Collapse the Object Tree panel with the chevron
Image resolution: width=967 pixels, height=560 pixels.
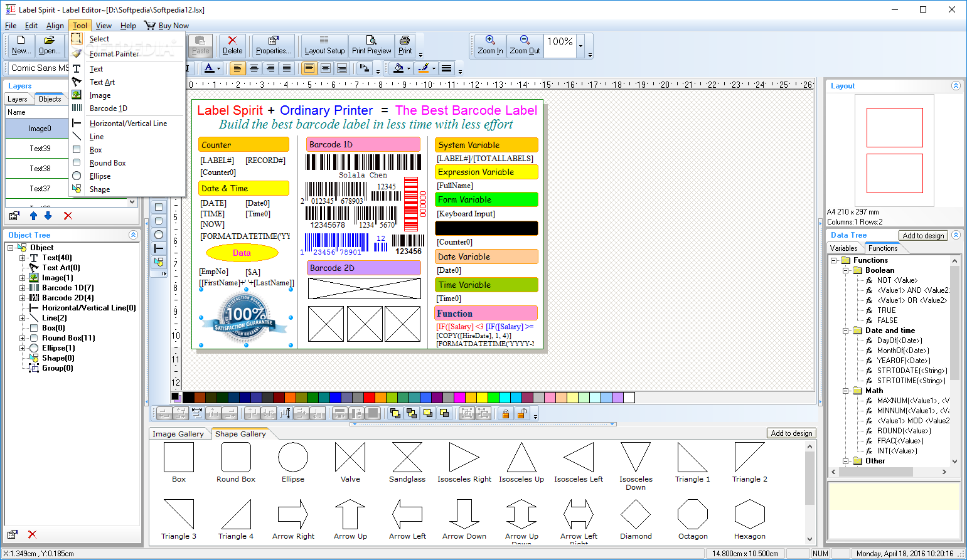tap(133, 235)
